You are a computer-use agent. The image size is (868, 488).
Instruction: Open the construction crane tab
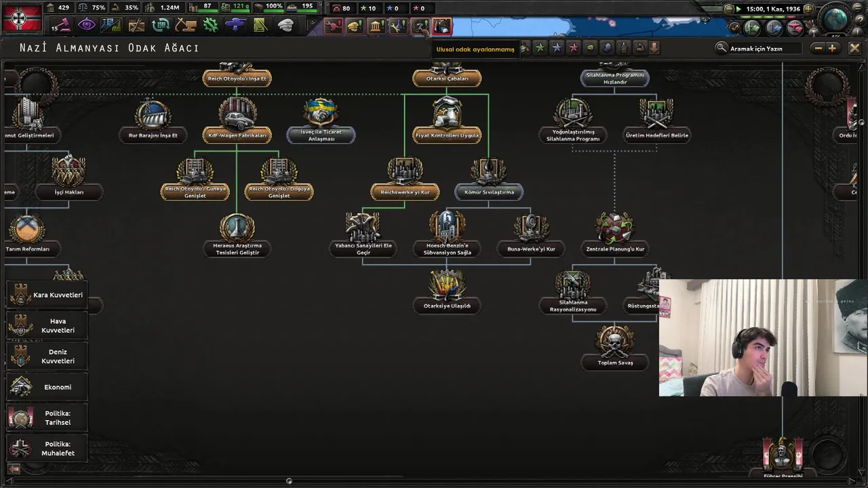[185, 25]
